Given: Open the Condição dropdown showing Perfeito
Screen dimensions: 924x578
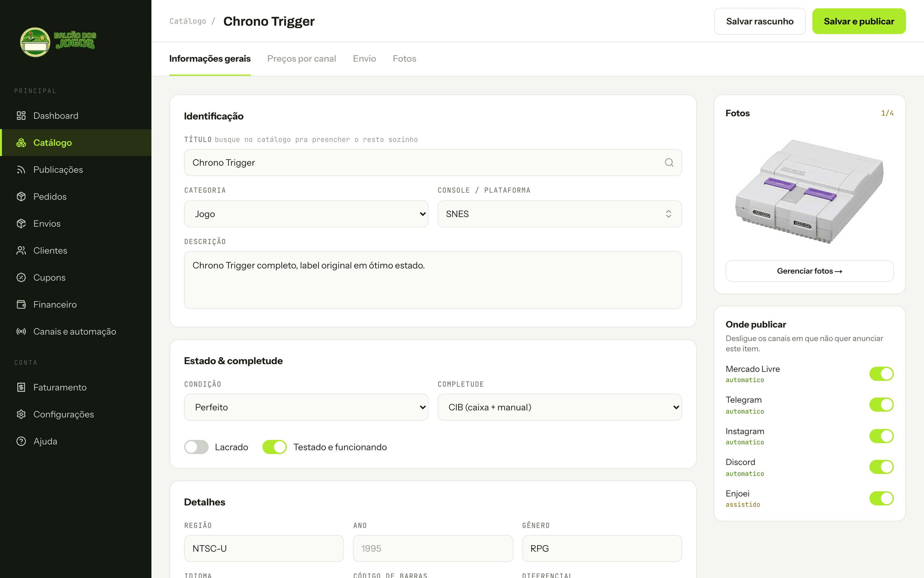Looking at the screenshot, I should pos(306,407).
